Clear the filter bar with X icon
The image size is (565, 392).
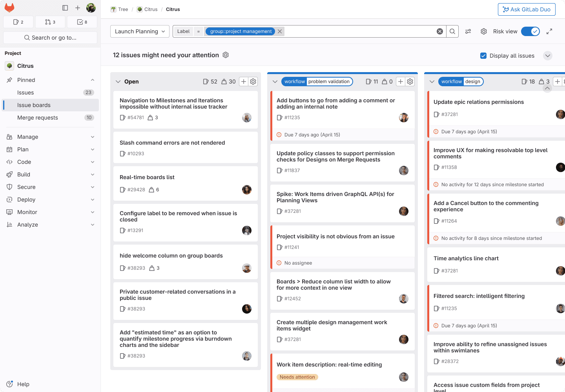tap(440, 31)
